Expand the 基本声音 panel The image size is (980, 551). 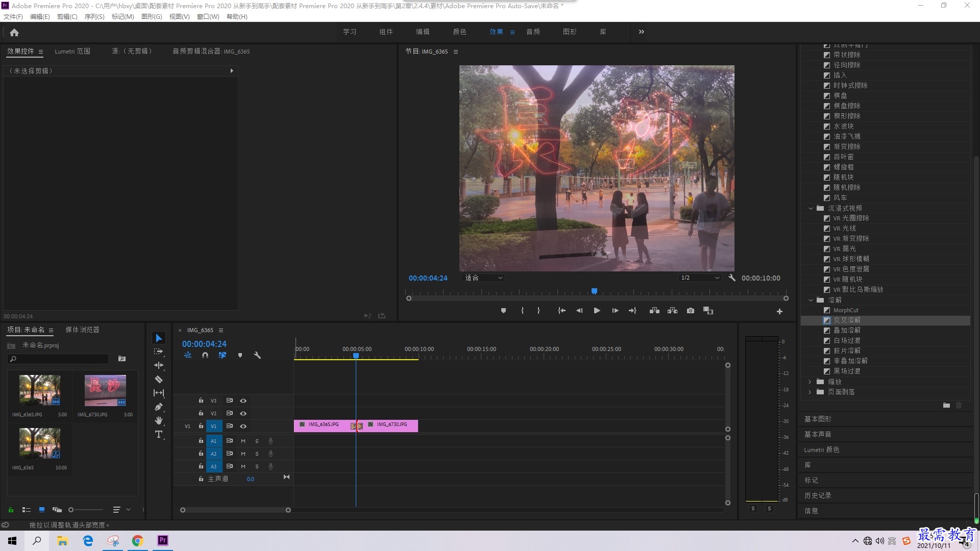pos(818,435)
